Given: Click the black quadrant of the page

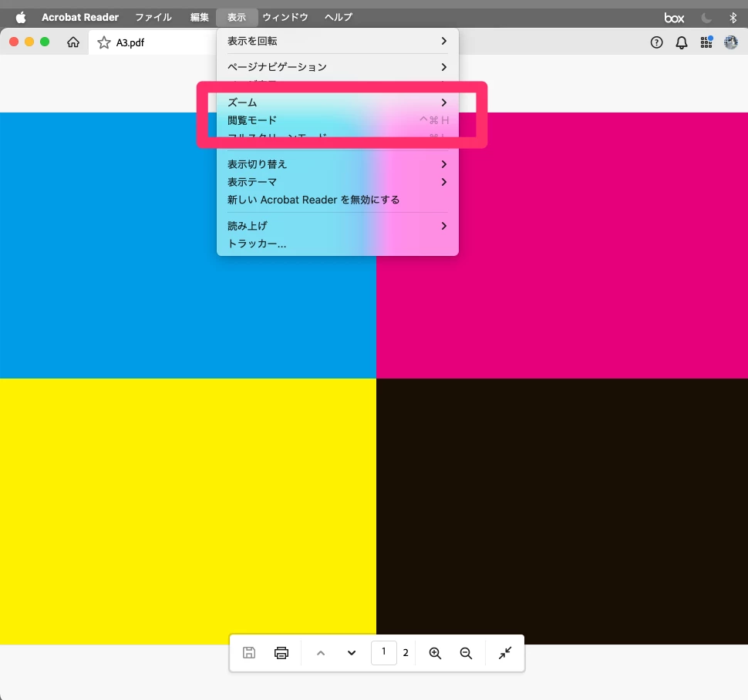Looking at the screenshot, I should point(562,511).
